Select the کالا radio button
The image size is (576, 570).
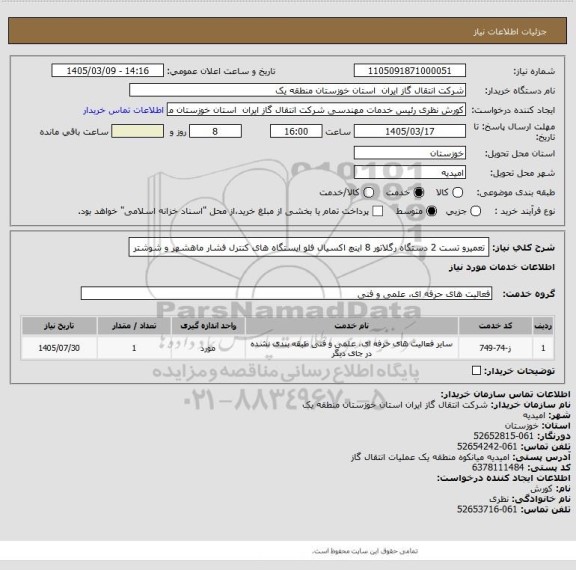click(457, 192)
